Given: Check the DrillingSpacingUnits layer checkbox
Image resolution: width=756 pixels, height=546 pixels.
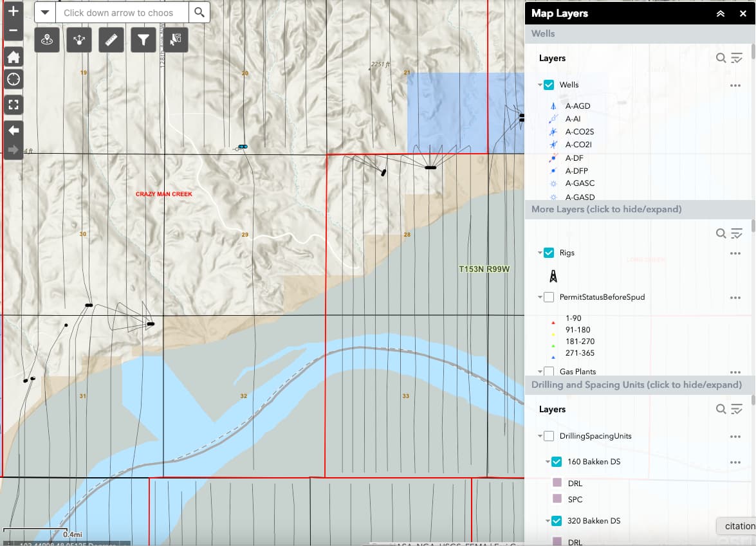Looking at the screenshot, I should [549, 436].
